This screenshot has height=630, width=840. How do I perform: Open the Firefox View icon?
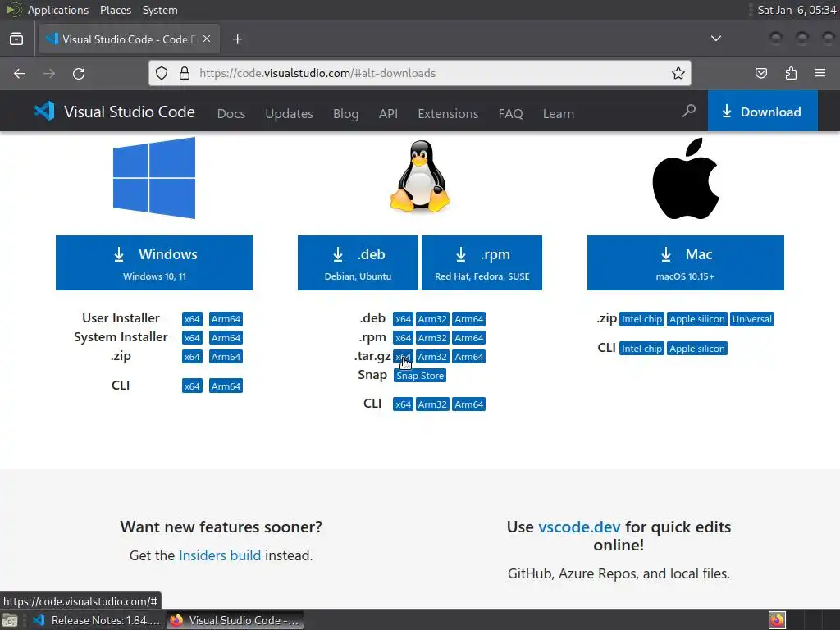(x=16, y=39)
